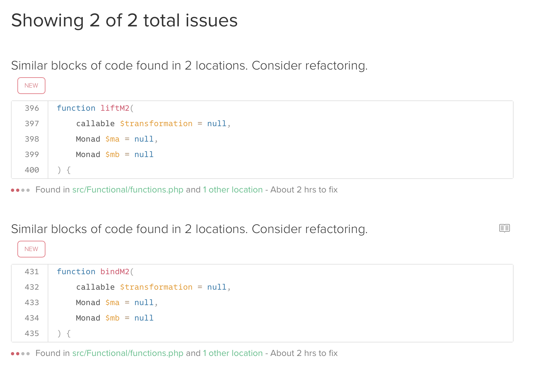Image resolution: width=540 pixels, height=392 pixels.
Task: Click severity dots under the bindM2 issue
Action: pos(20,354)
